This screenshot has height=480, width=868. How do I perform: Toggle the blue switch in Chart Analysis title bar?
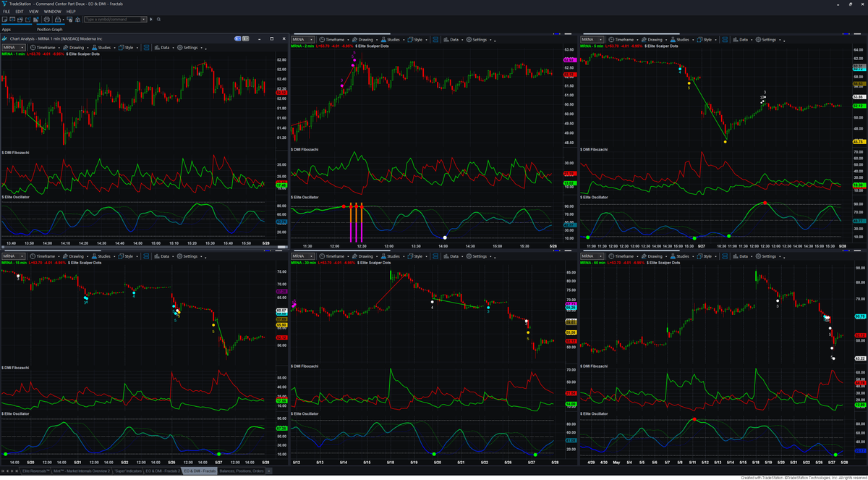click(237, 38)
